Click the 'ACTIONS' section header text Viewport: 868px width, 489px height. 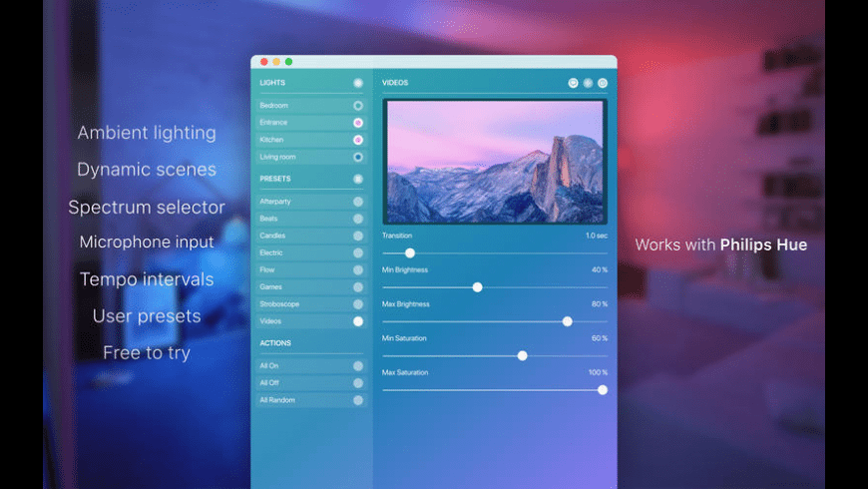275,343
